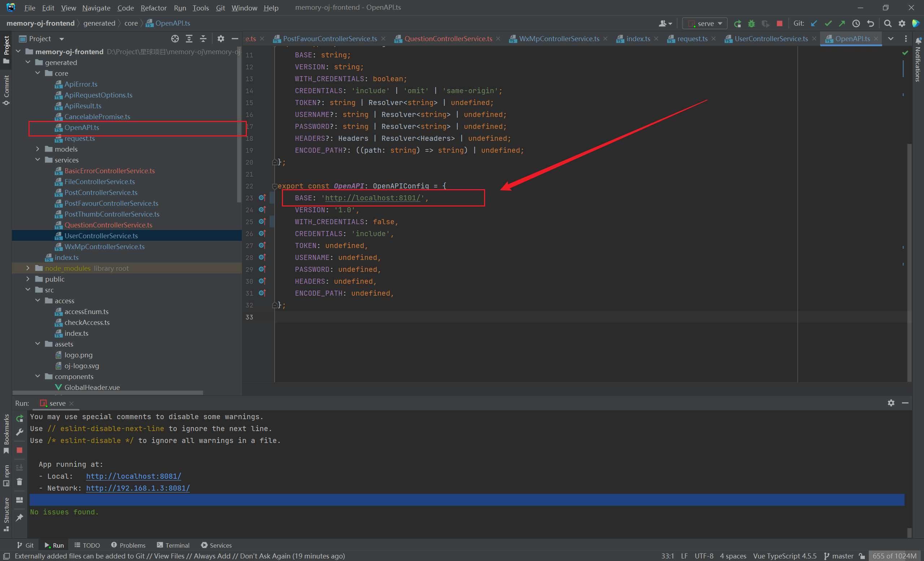Select GlobalHeader.vue in project tree
The image size is (924, 561).
tap(92, 387)
